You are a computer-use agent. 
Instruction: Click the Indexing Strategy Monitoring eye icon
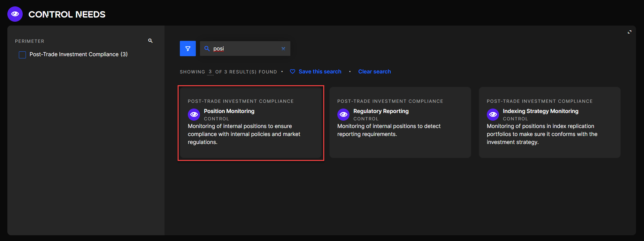(x=493, y=114)
